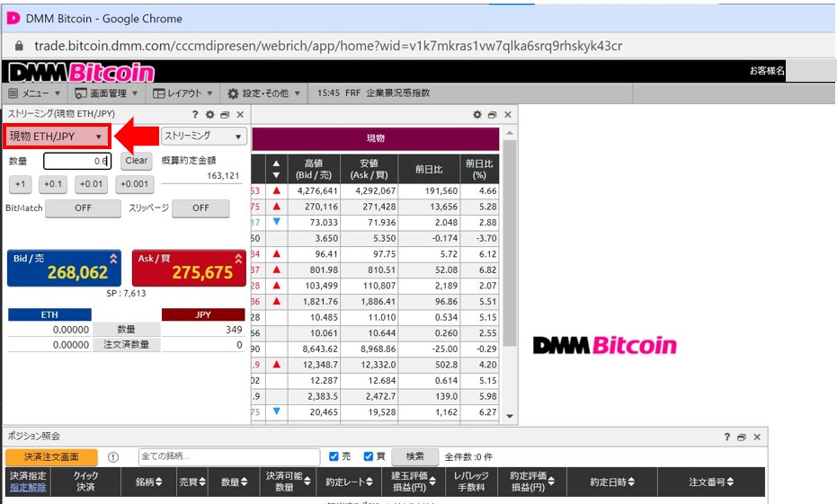Open the メニュー menu

[34, 93]
